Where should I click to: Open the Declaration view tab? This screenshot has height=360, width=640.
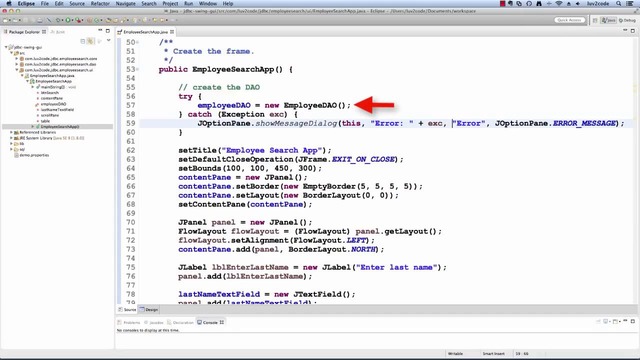tap(180, 322)
